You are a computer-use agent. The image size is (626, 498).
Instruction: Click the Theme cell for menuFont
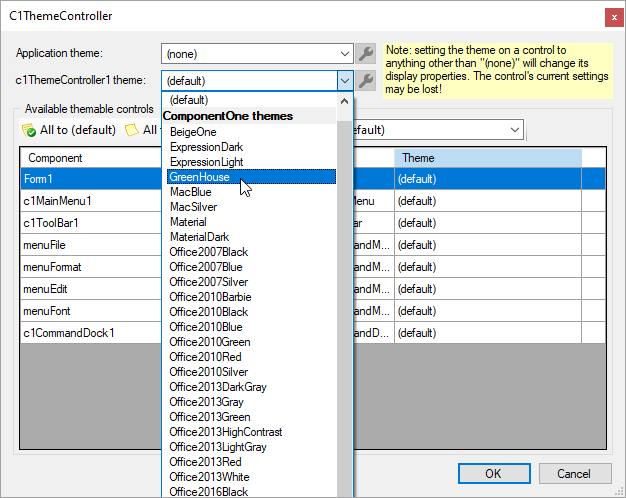(487, 311)
